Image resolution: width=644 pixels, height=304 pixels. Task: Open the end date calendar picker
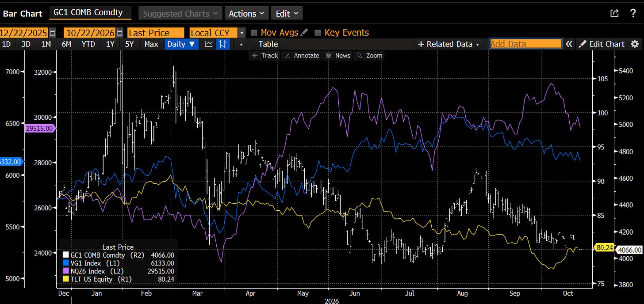tap(119, 33)
